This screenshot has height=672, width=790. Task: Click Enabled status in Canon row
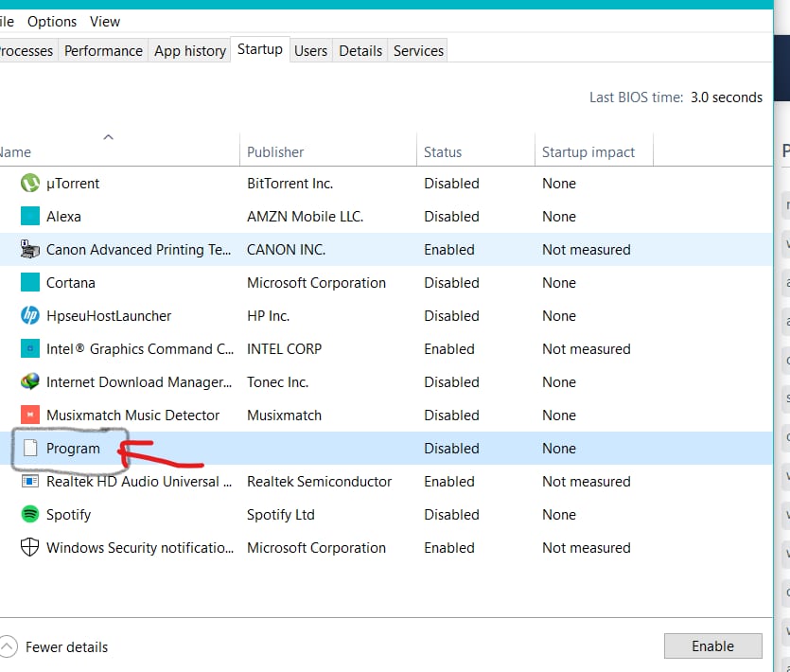[x=448, y=250]
